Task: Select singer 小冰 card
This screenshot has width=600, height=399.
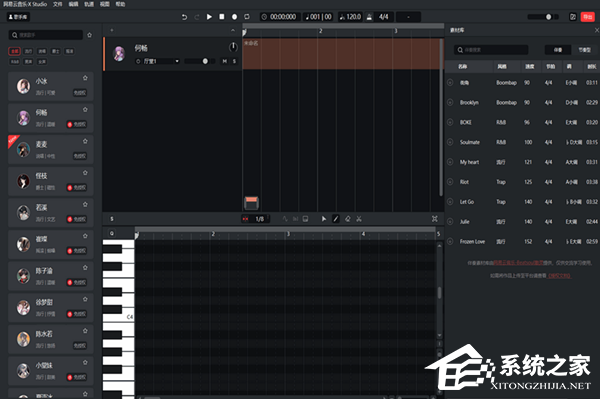Action: click(x=51, y=86)
